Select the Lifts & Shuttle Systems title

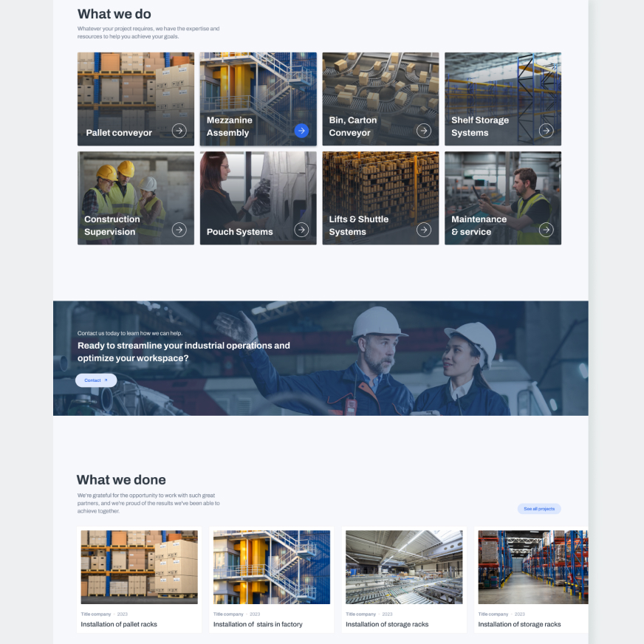pos(358,225)
